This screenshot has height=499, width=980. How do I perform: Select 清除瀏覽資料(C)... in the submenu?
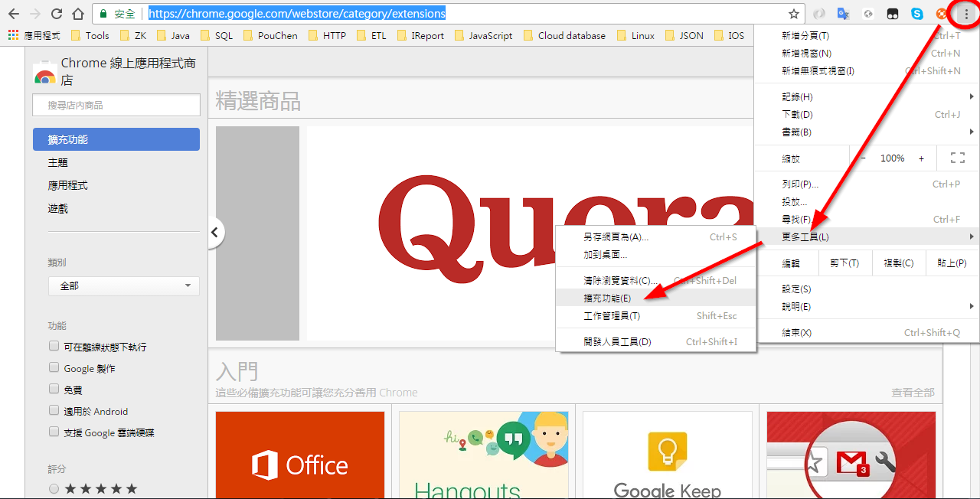click(656, 280)
